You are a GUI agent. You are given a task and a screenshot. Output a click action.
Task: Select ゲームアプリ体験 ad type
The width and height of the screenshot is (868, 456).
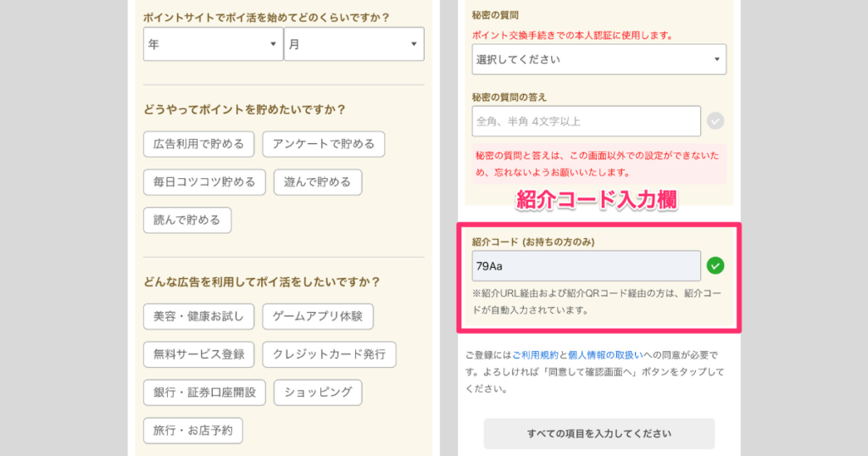click(x=318, y=316)
